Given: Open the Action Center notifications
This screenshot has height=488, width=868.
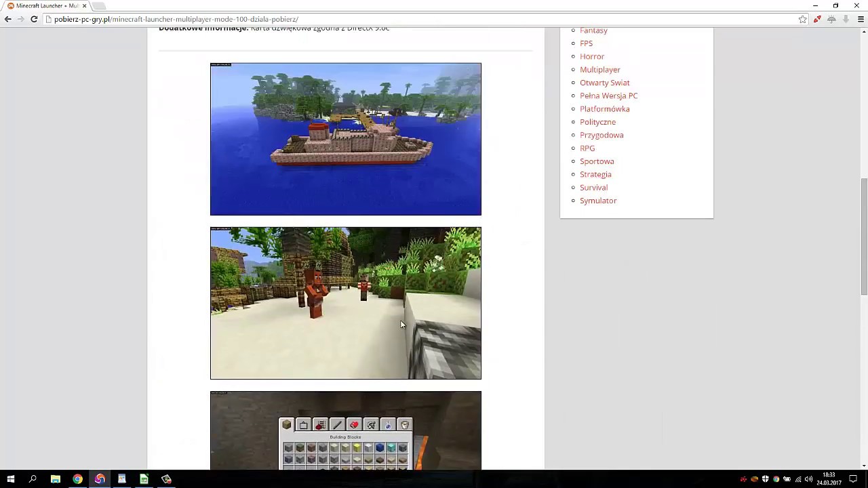Looking at the screenshot, I should pos(854,479).
